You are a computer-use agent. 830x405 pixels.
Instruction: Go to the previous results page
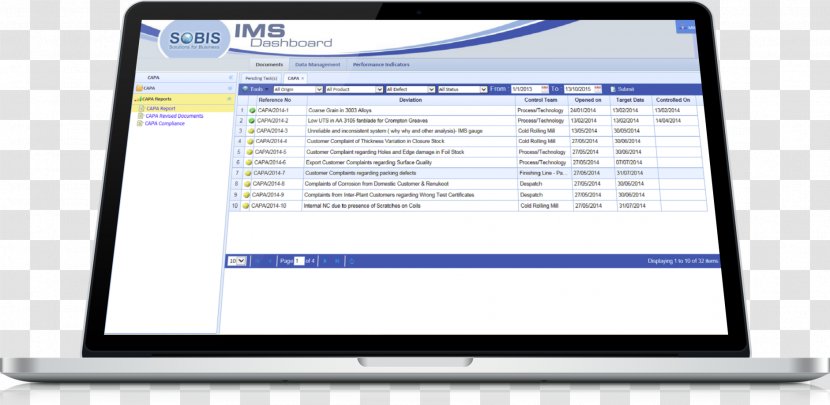click(x=270, y=261)
